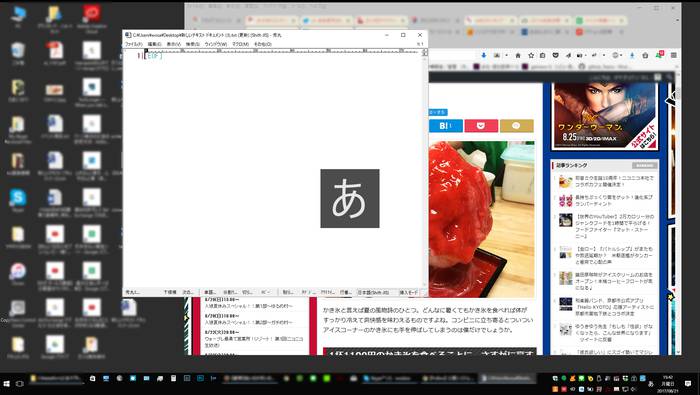Image resolution: width=700 pixels, height=395 pixels.
Task: Open the 検索(S) menu in the text editor
Action: click(192, 44)
